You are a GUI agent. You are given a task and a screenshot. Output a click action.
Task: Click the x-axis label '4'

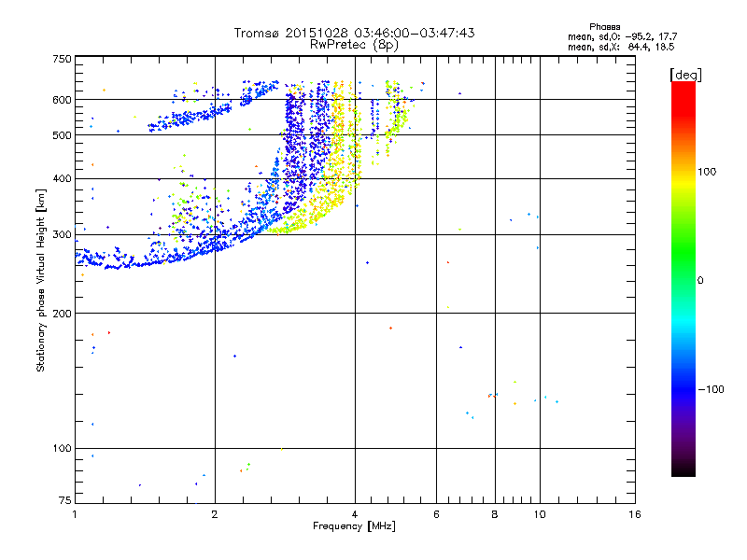pos(355,514)
